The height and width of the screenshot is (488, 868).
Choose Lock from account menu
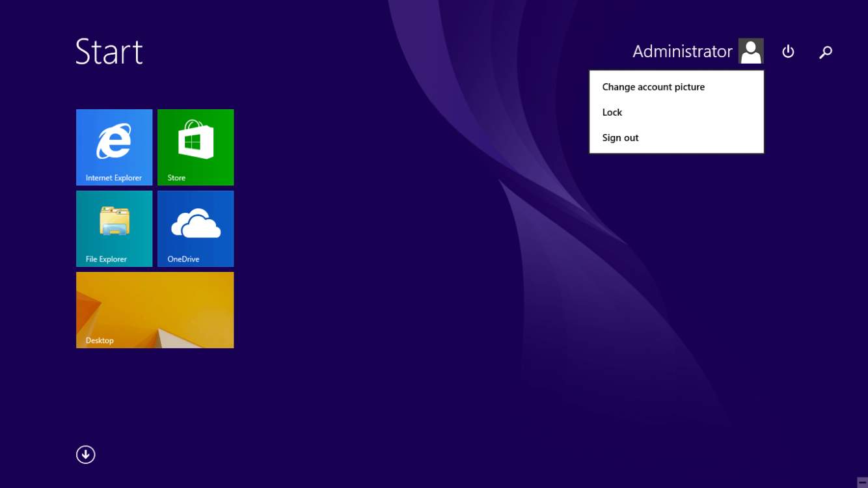click(677, 112)
